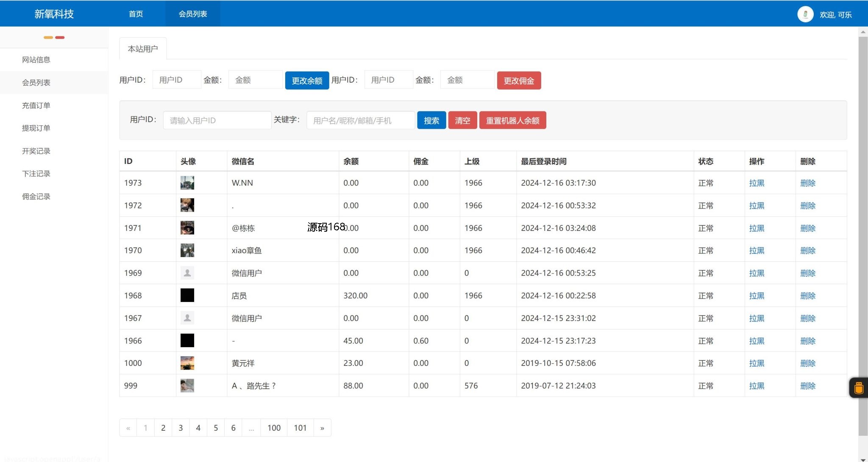868x462 pixels.
Task: Open 会员列表 in the top navigation
Action: point(192,14)
